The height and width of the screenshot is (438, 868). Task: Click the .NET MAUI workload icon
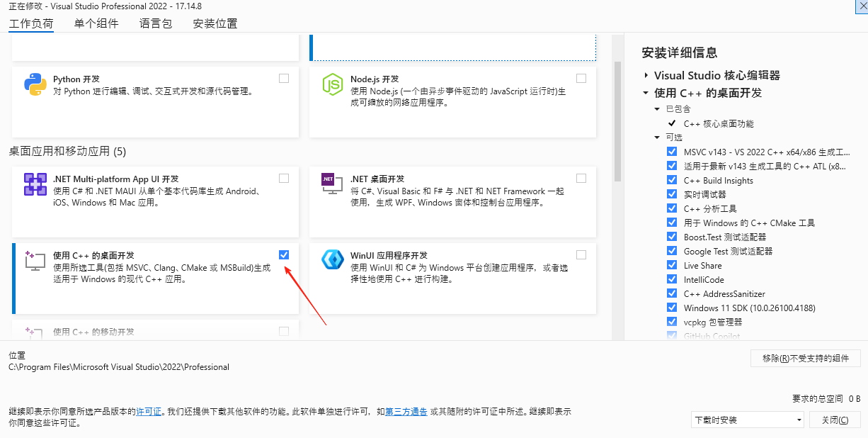click(x=35, y=184)
